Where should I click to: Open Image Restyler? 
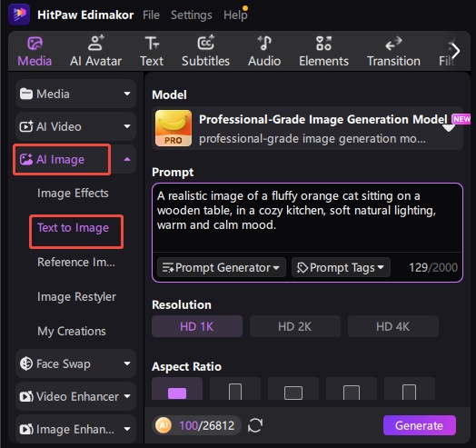click(x=76, y=297)
